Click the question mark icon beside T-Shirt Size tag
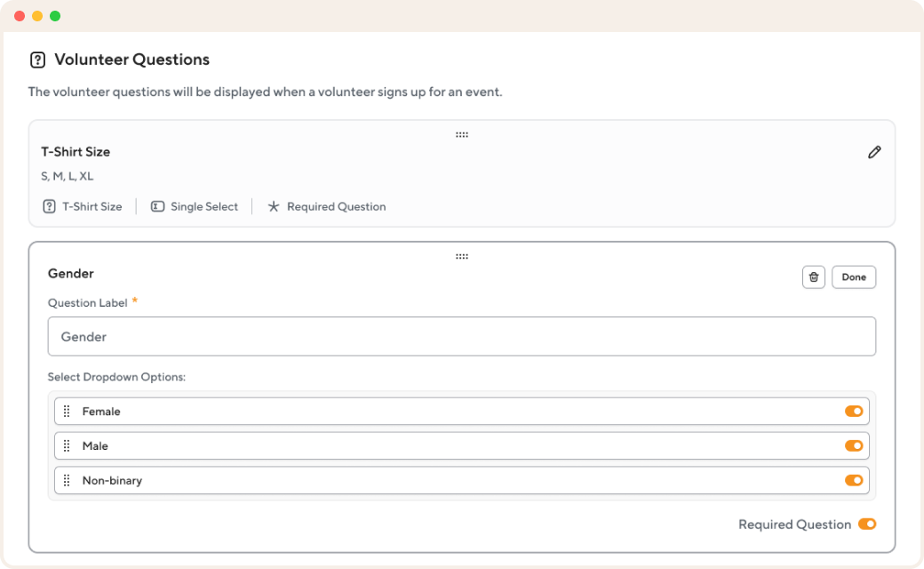This screenshot has width=924, height=569. pos(50,206)
